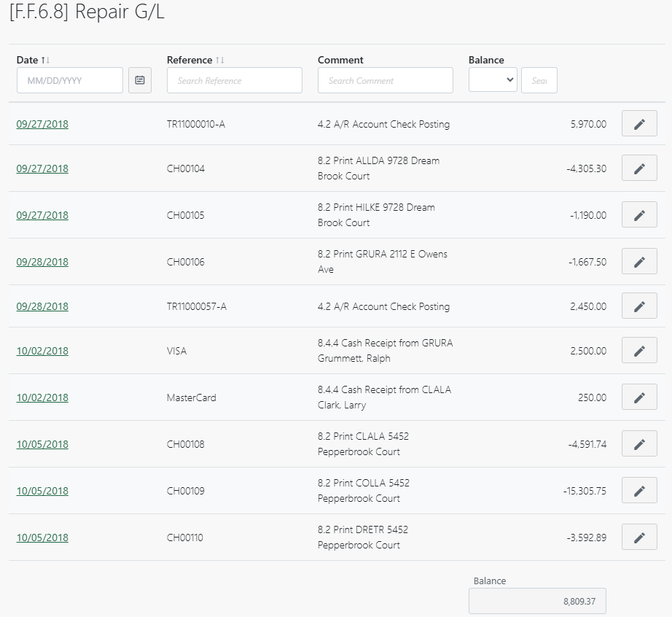Viewport: 672px width, 617px height.
Task: Edit the VISA cash receipt entry
Action: coord(638,350)
